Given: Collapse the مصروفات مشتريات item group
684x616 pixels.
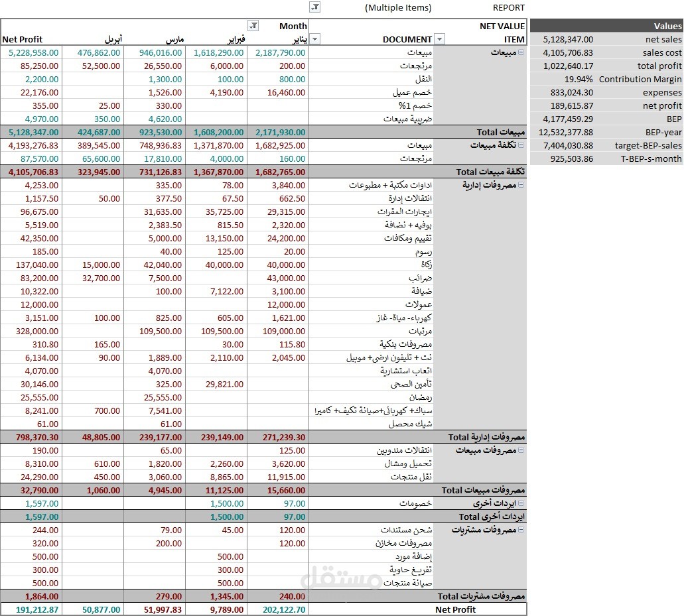Looking at the screenshot, I should (x=521, y=530).
